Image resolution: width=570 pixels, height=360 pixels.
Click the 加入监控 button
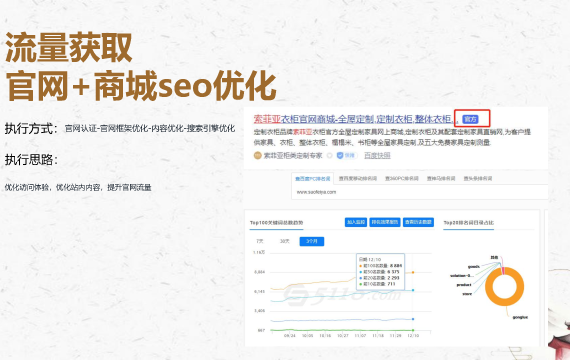[356, 222]
